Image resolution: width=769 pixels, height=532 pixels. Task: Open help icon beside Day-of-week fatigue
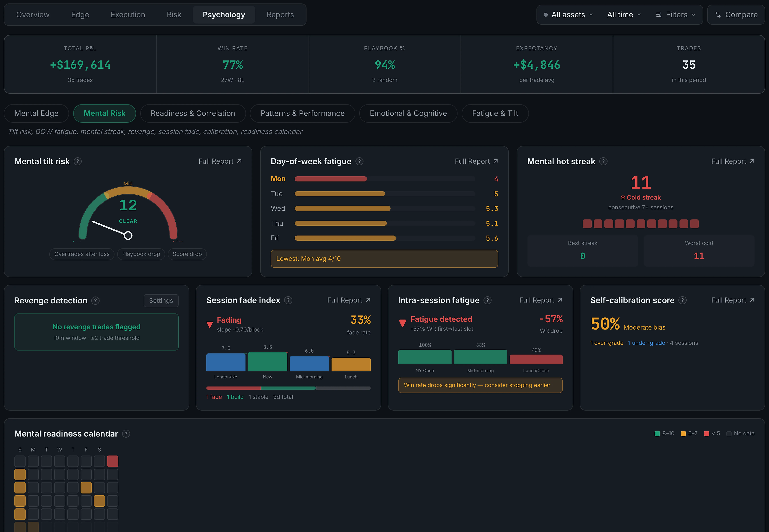click(359, 161)
